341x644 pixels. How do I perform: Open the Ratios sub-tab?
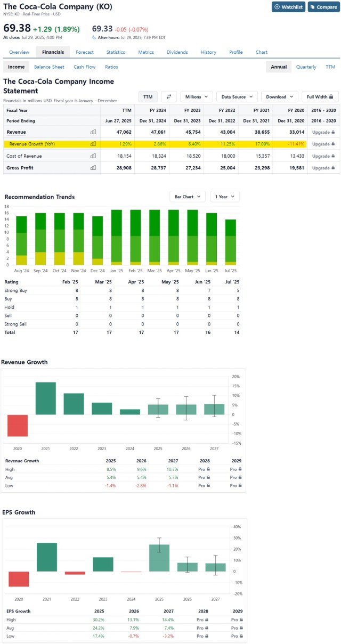(x=111, y=67)
